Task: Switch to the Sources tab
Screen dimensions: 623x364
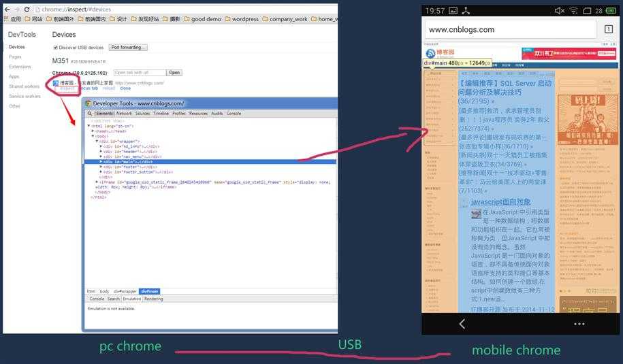Action: (142, 114)
